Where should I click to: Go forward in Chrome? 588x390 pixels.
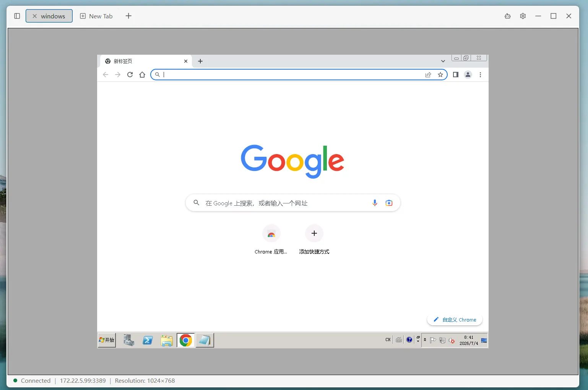[x=118, y=75]
